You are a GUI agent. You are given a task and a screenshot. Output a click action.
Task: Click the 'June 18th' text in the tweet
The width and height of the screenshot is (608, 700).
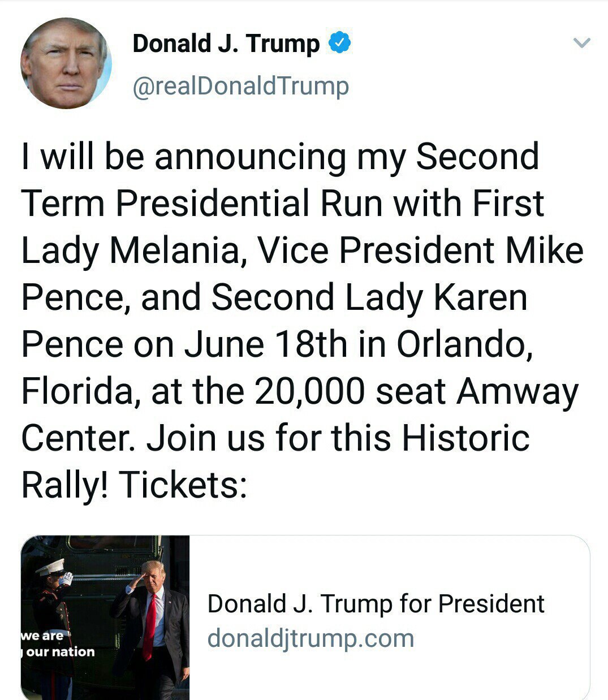[x=266, y=344]
